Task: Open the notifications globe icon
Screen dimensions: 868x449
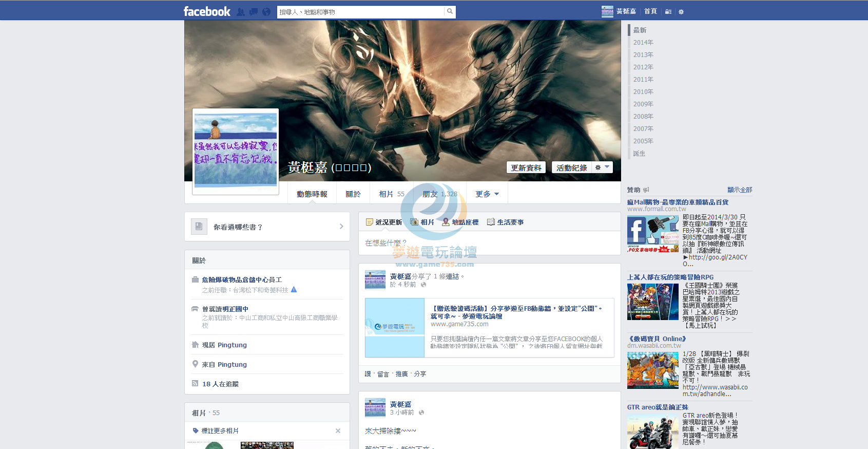Action: (x=266, y=12)
